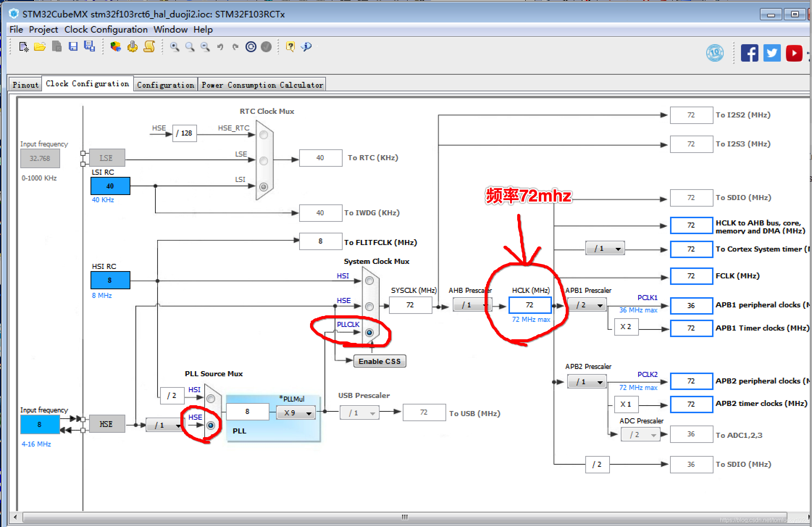The height and width of the screenshot is (527, 812).
Task: Open the PLLMul X 9 dropdown
Action: 296,413
